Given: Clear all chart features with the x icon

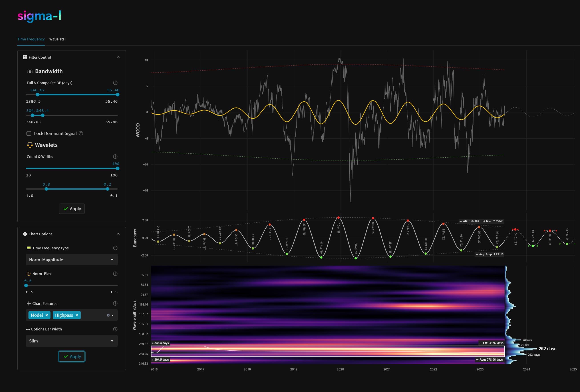Looking at the screenshot, I should tap(108, 315).
